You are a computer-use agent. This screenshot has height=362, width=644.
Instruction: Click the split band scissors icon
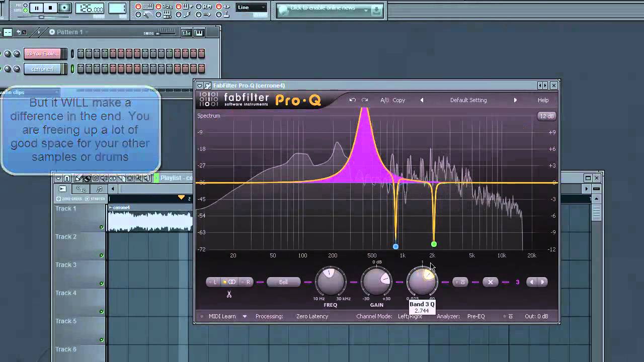(x=229, y=294)
